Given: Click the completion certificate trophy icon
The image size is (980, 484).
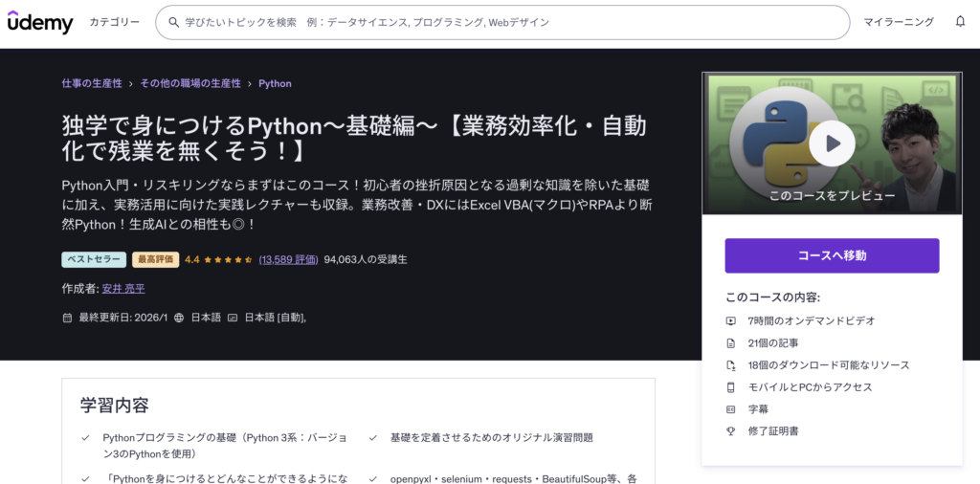Looking at the screenshot, I should point(731,431).
